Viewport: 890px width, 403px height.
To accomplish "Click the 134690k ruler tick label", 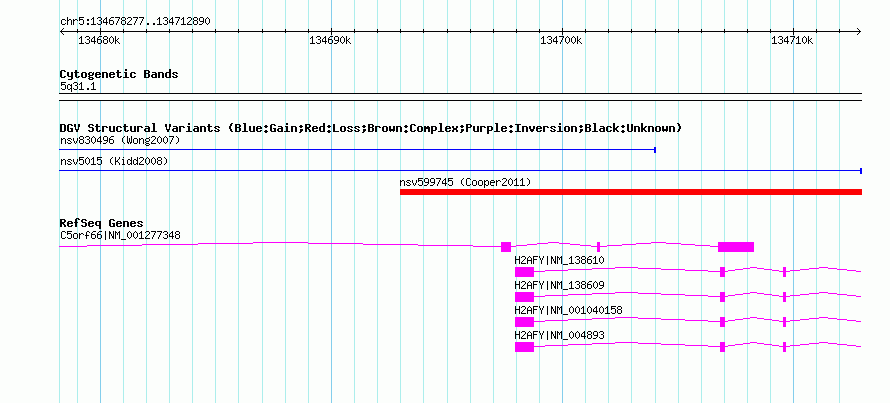I will 330,41.
